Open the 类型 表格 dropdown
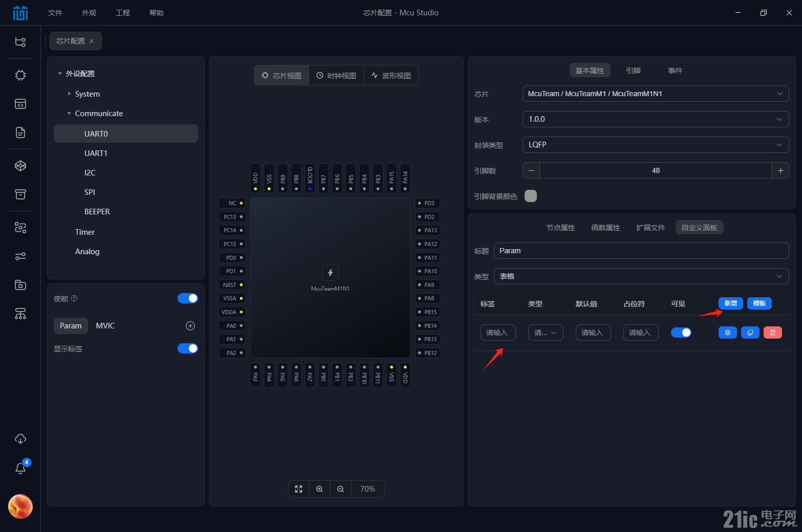Image resolution: width=802 pixels, height=532 pixels. coord(641,276)
